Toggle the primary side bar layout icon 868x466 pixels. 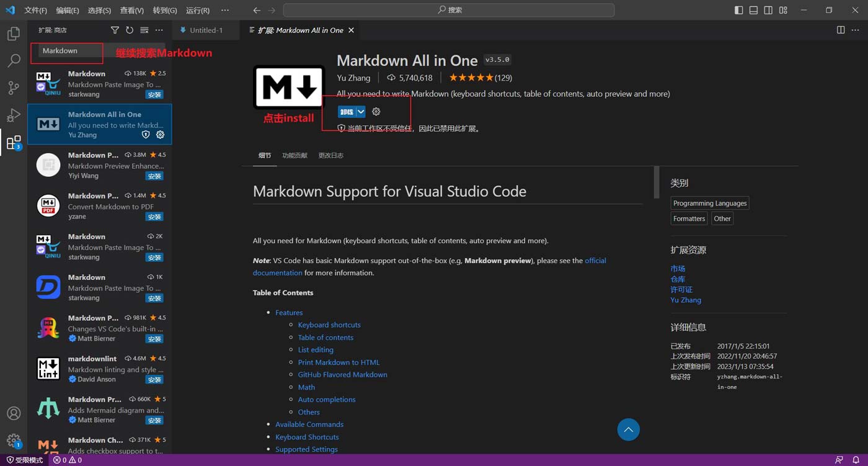[738, 10]
